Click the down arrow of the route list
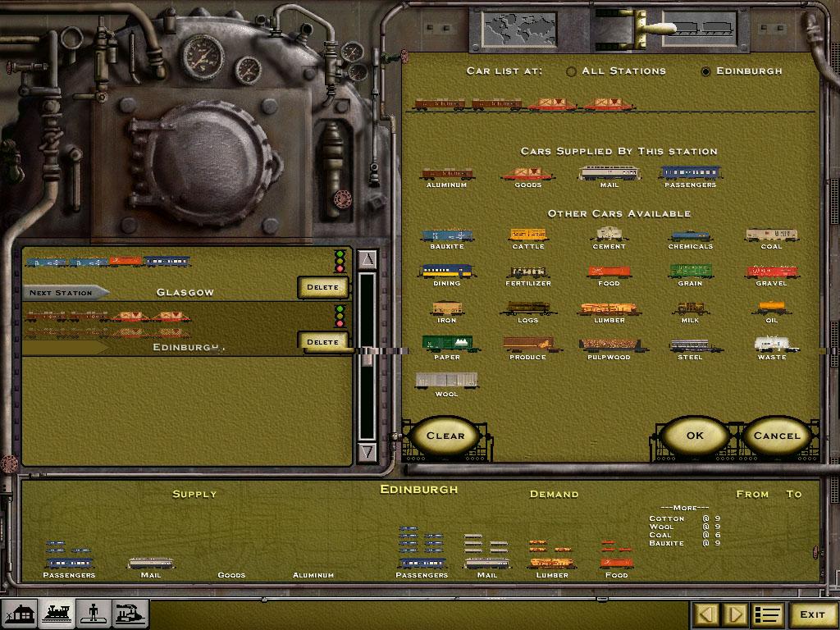Image resolution: width=840 pixels, height=630 pixels. (367, 451)
